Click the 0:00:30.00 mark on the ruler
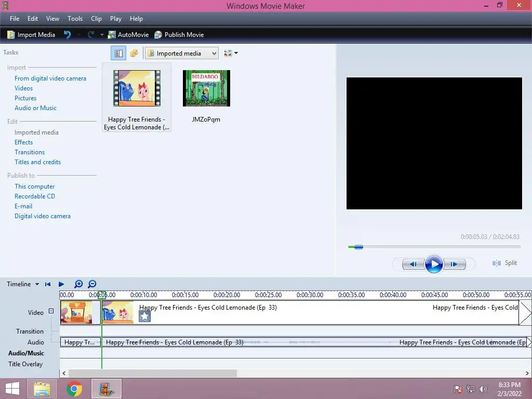This screenshot has height=399, width=532. (310, 295)
